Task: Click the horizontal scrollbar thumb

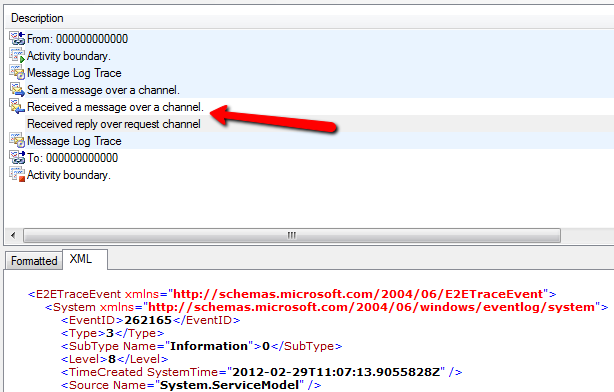Action: pos(292,235)
